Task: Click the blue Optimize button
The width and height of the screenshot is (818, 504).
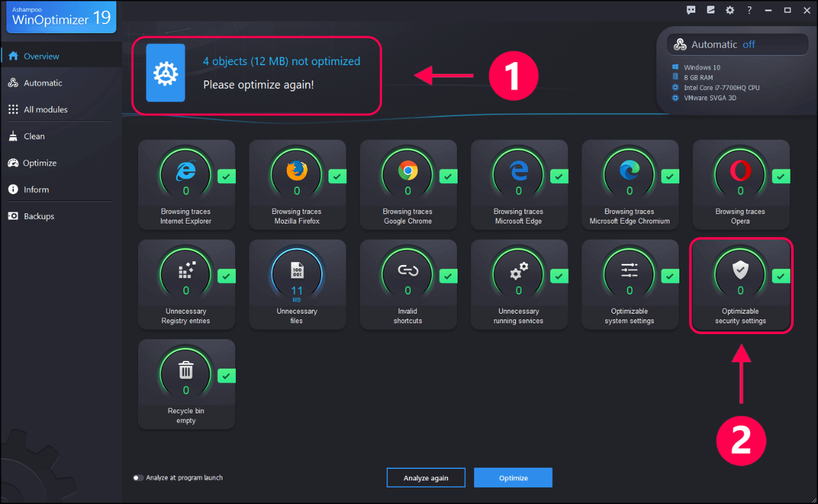Action: 513,478
